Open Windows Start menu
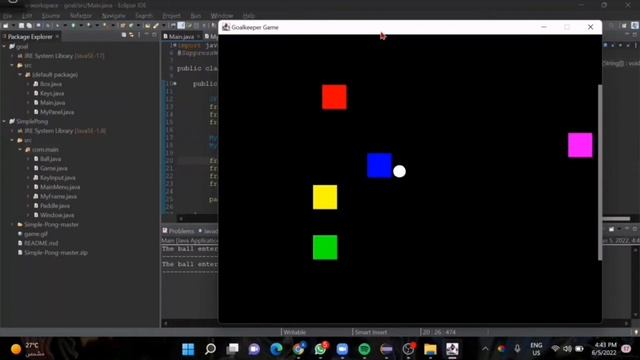This screenshot has height=360, width=640. tap(188, 349)
